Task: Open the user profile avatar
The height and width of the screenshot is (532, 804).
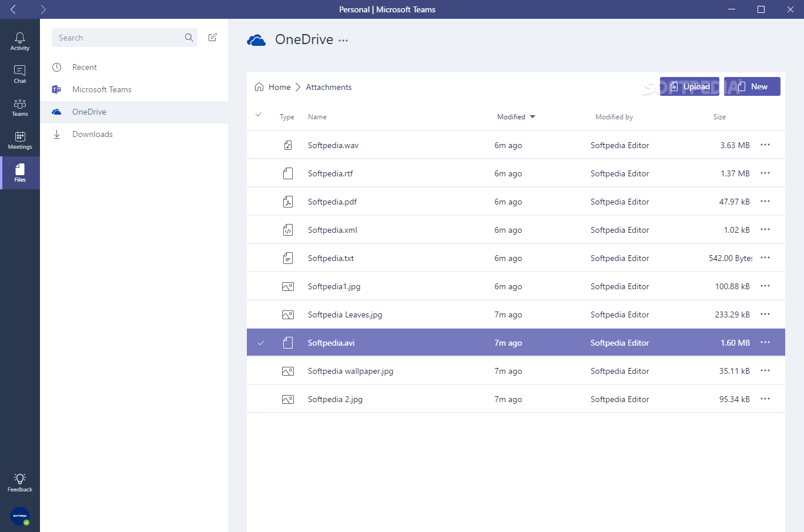Action: point(20,516)
